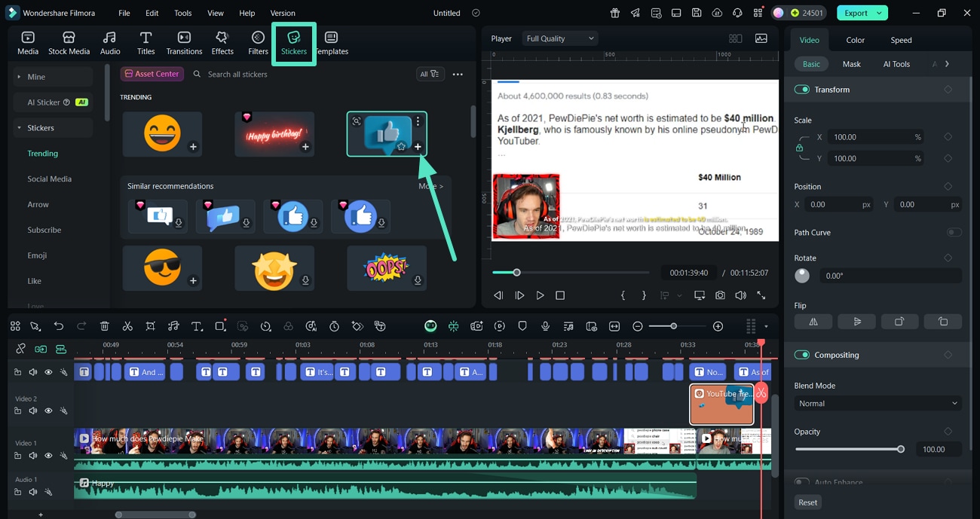Mute the Audio 1 track
The height and width of the screenshot is (519, 980).
pos(33,492)
